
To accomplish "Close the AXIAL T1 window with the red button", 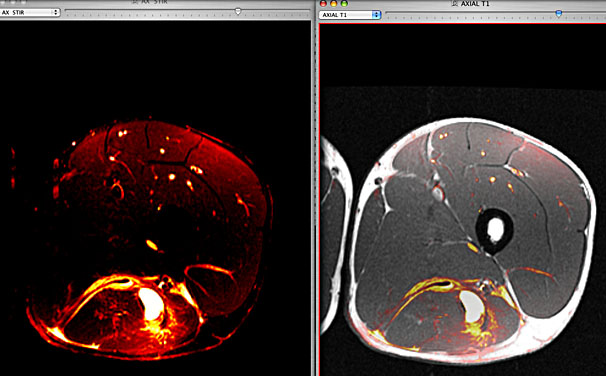I will (323, 3).
